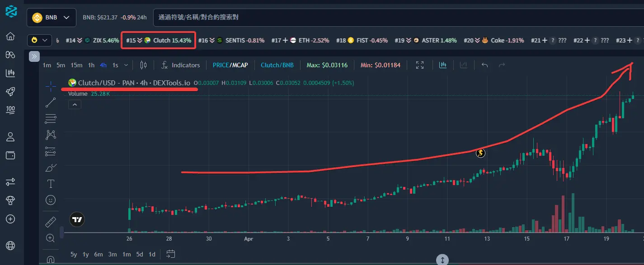Open the Indicators dialog
Screen dimensions: 644x265
[x=180, y=65]
